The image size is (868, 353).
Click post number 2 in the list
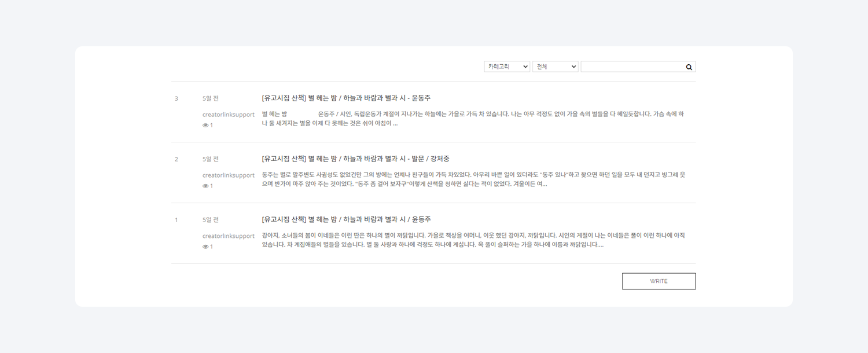176,159
